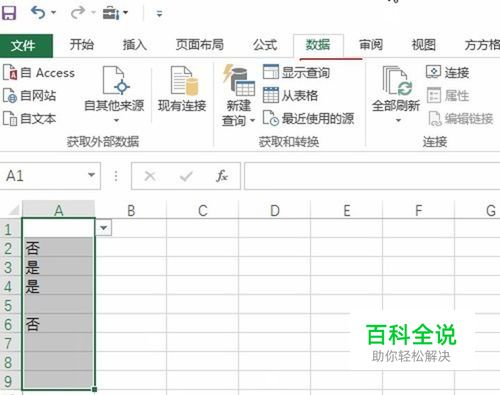Open the 文件 tab
Screen dimensions: 500x395
tap(26, 46)
